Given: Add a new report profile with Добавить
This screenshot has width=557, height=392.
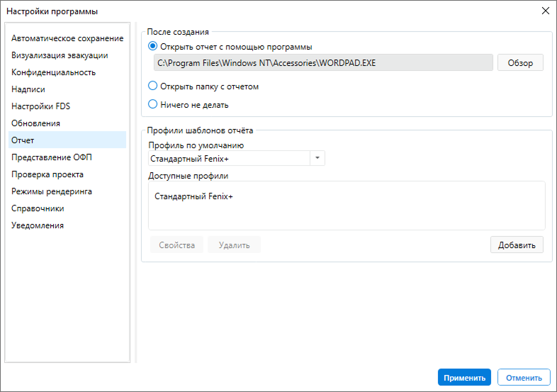Looking at the screenshot, I should 517,245.
